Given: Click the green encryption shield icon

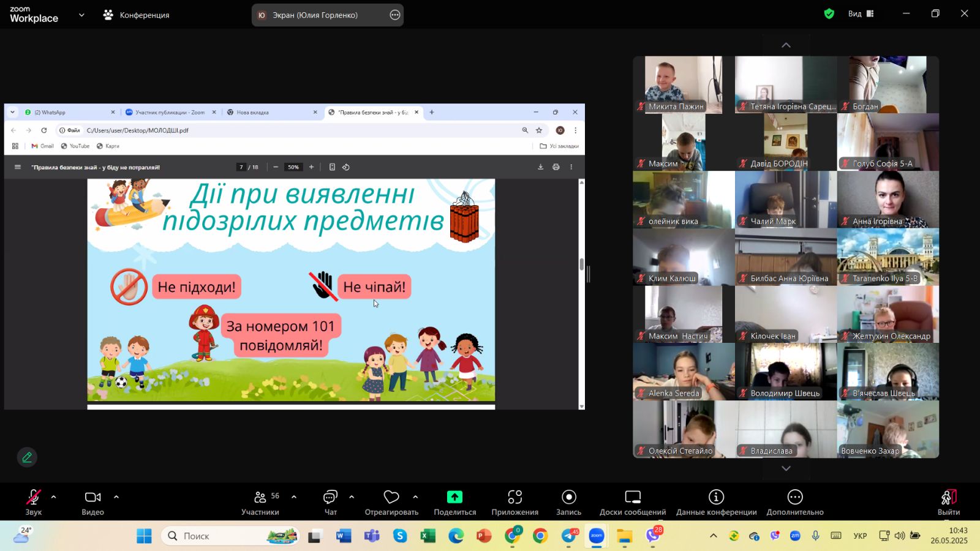Looking at the screenshot, I should [x=829, y=14].
